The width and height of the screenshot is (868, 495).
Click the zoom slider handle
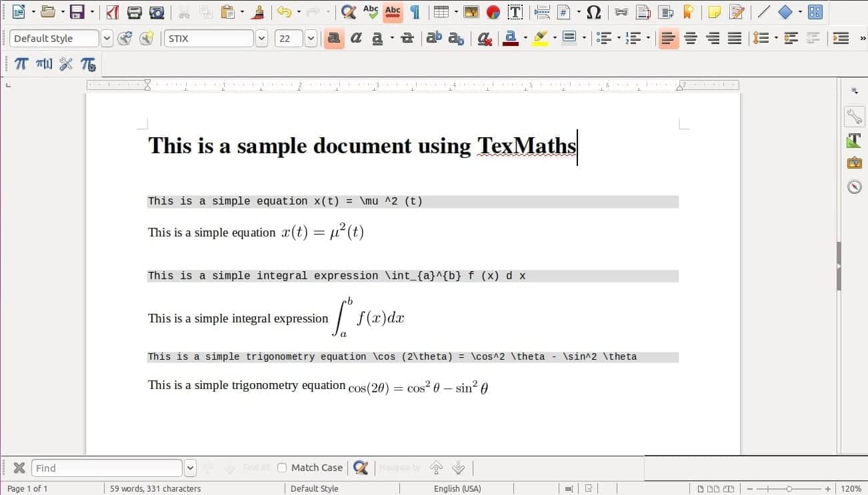pos(789,488)
